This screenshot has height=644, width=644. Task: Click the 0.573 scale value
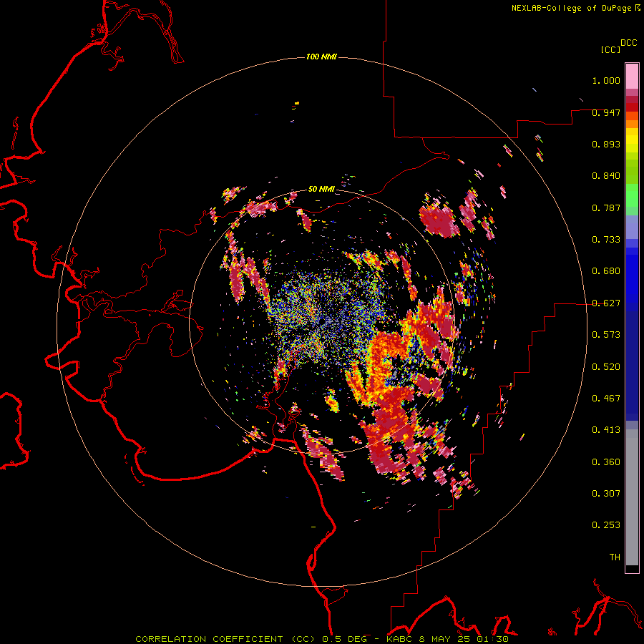[606, 335]
